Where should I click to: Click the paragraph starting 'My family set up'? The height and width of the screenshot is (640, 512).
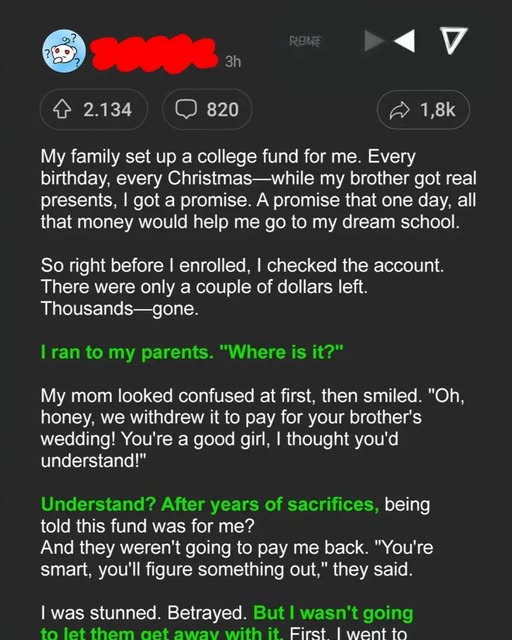tap(258, 189)
